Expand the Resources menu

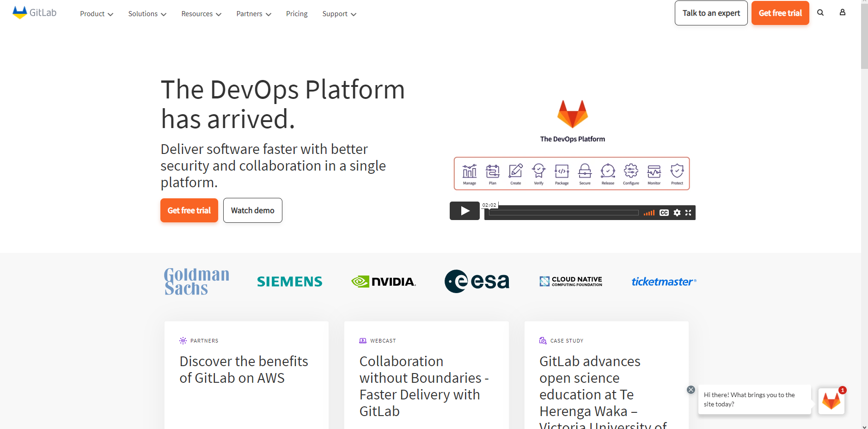click(202, 14)
